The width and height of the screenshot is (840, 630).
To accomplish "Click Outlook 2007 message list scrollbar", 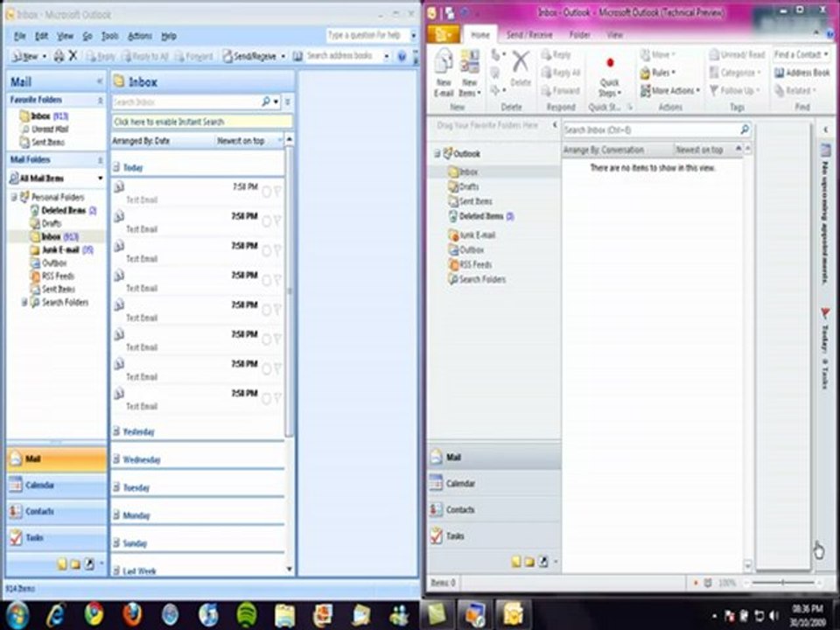I will [290, 290].
